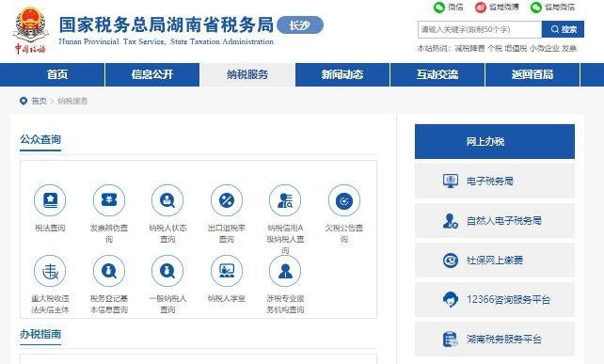Click the breadcrumb location pin icon

coord(24,101)
